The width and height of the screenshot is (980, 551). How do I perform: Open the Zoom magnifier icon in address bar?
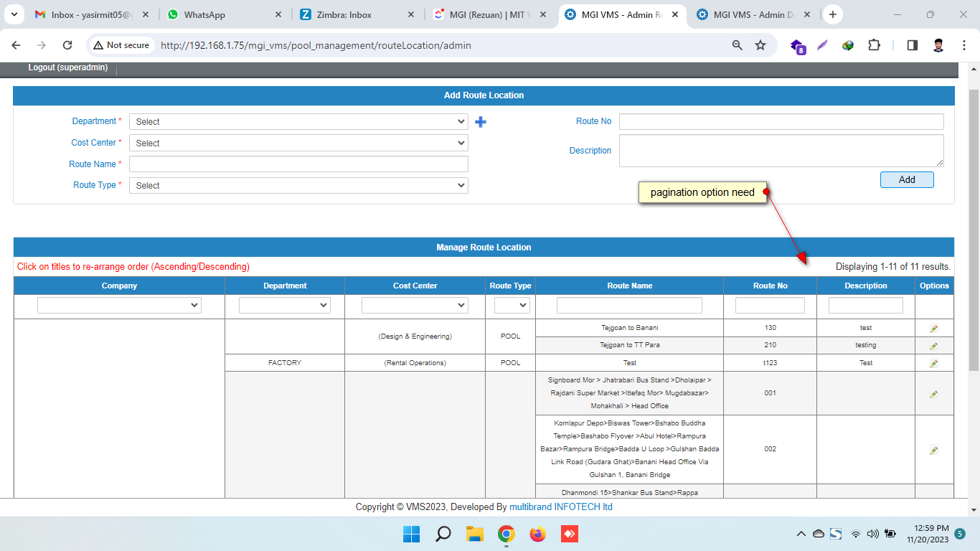pyautogui.click(x=737, y=45)
